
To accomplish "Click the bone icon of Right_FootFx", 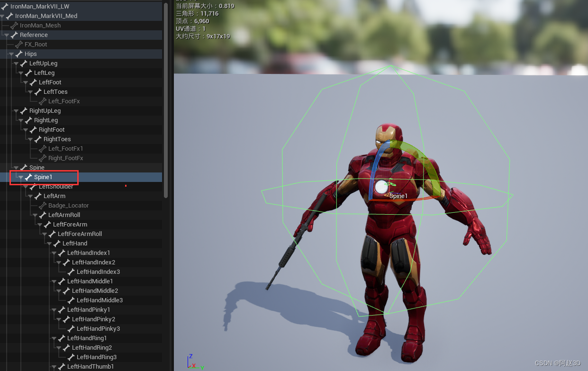I will pyautogui.click(x=43, y=158).
